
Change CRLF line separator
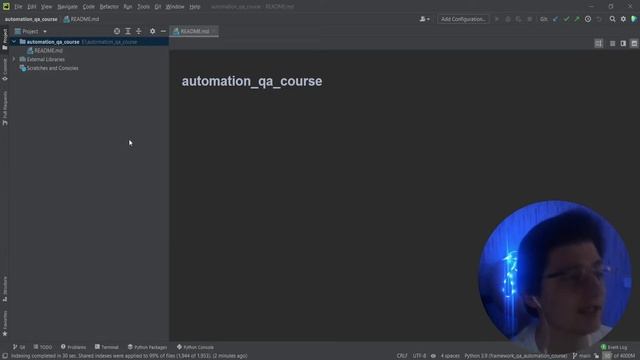point(402,356)
